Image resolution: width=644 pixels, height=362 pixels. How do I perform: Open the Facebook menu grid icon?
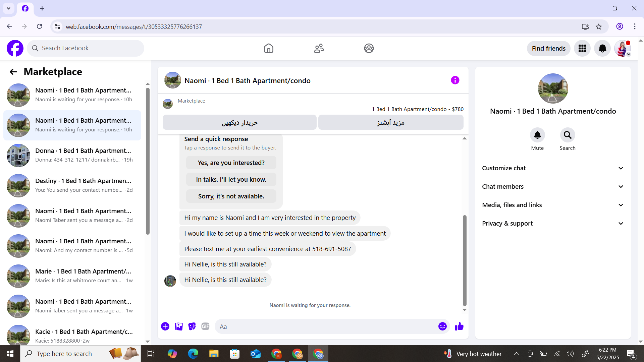coord(582,49)
